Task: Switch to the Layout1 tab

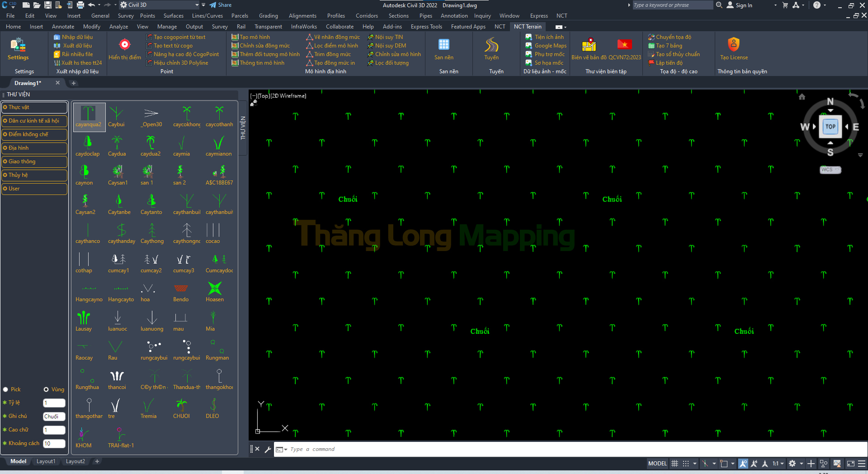Action: click(x=46, y=461)
